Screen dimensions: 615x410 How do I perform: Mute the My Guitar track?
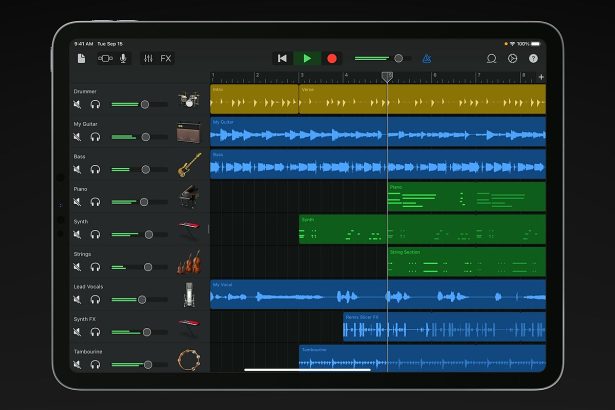point(77,137)
